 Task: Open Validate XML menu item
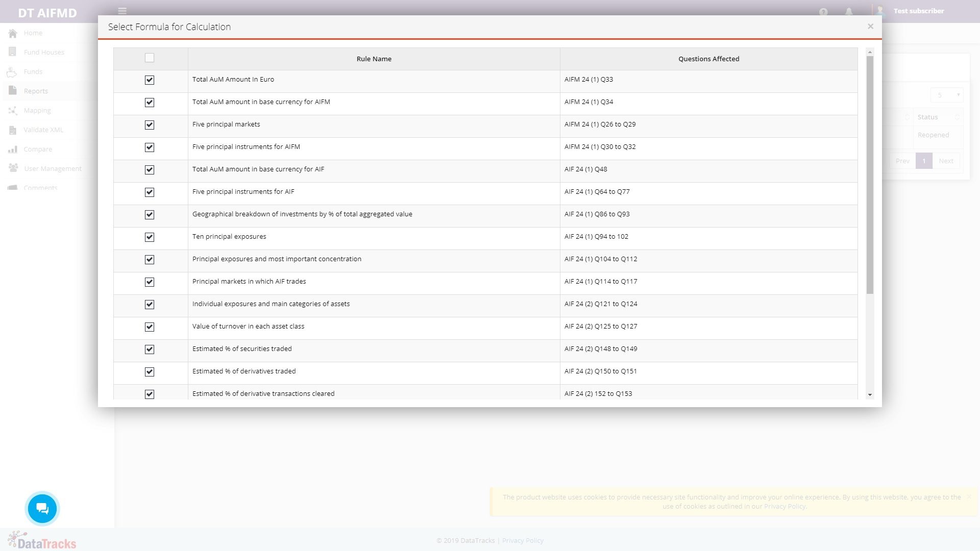pyautogui.click(x=43, y=130)
